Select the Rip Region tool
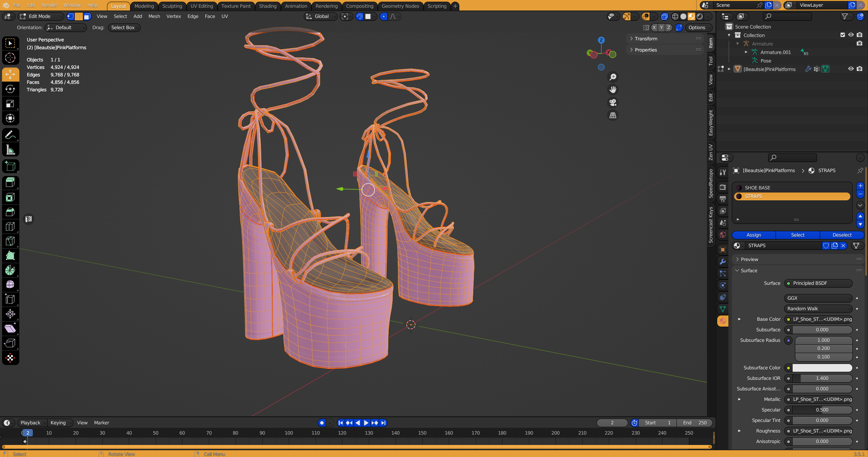This screenshot has height=457, width=868. click(10, 343)
